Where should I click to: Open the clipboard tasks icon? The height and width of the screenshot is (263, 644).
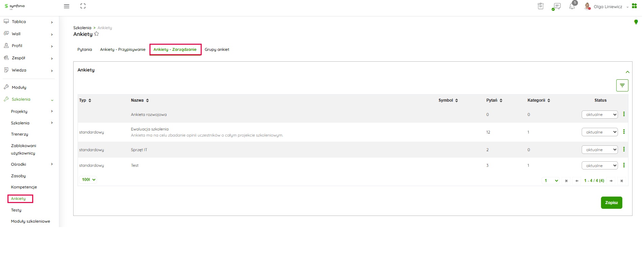pyautogui.click(x=541, y=6)
